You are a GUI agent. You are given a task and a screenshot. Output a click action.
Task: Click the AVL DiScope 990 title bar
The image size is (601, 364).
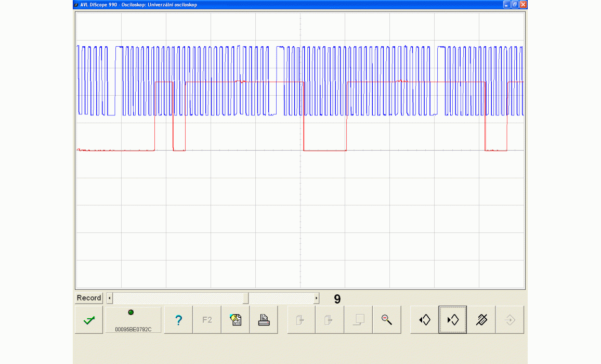click(x=260, y=4)
